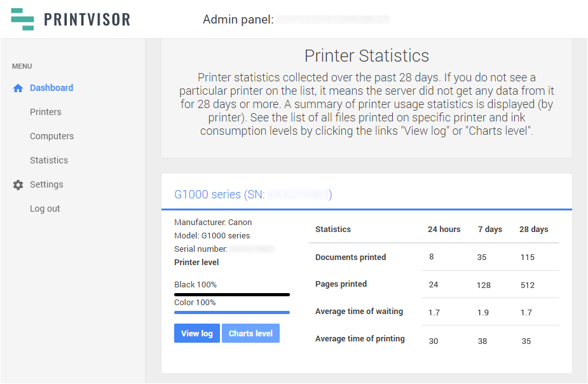Go to the Printers page
Image resolution: width=588 pixels, height=384 pixels.
coord(46,113)
